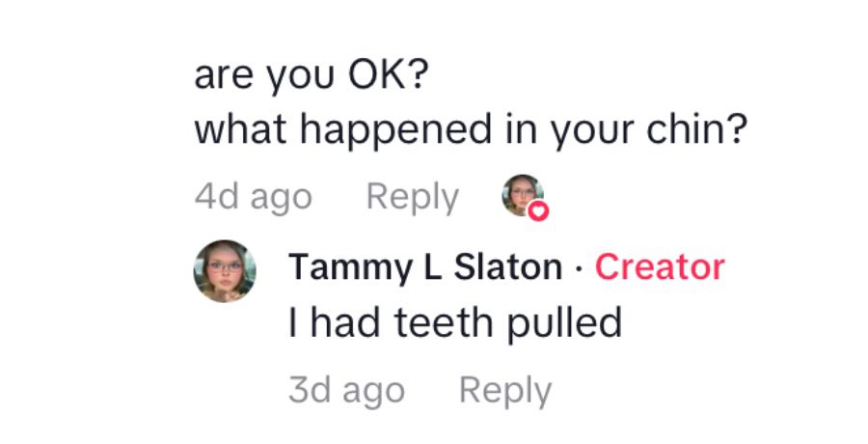868x444 pixels.
Task: Reply to "I had teeth pulled"
Action: point(505,391)
